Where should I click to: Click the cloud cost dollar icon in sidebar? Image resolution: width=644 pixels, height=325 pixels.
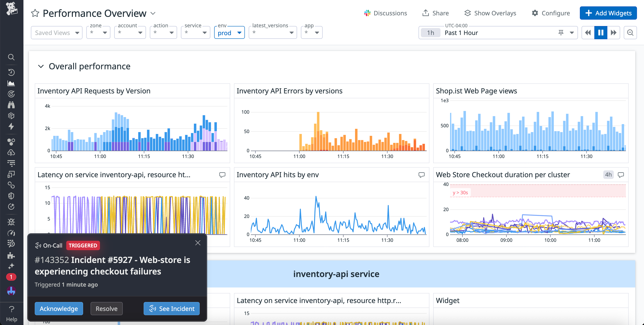pos(12,153)
